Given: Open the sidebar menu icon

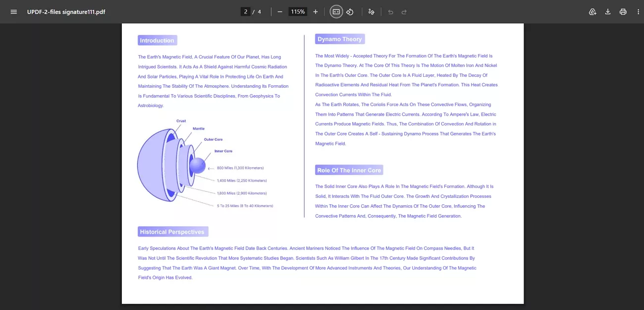Looking at the screenshot, I should [13, 11].
